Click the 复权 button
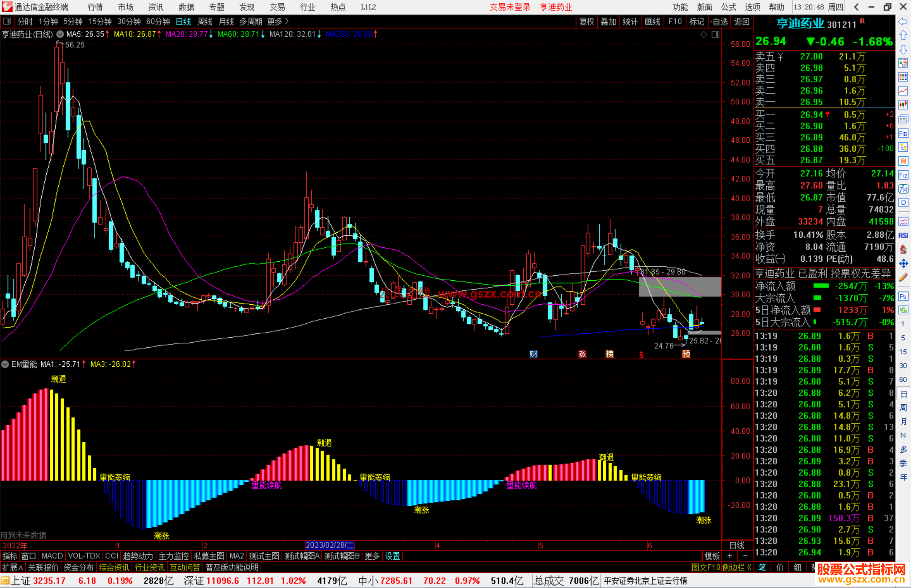 [586, 21]
